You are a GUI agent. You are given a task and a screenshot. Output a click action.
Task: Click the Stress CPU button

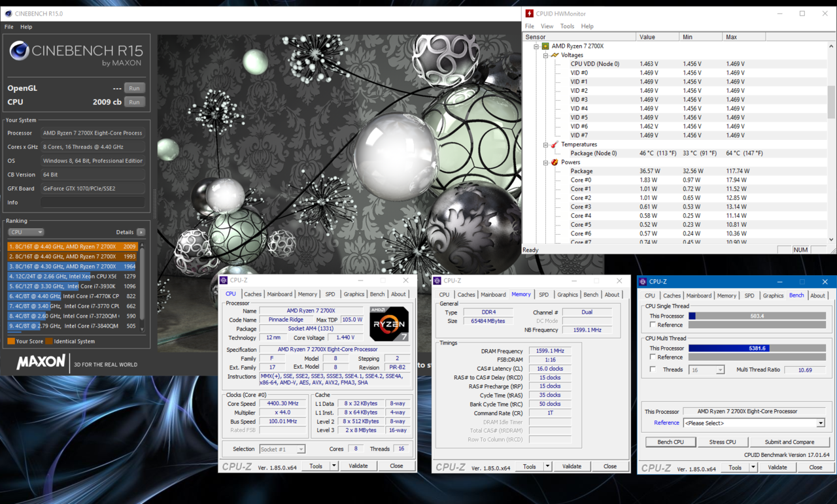pyautogui.click(x=723, y=442)
